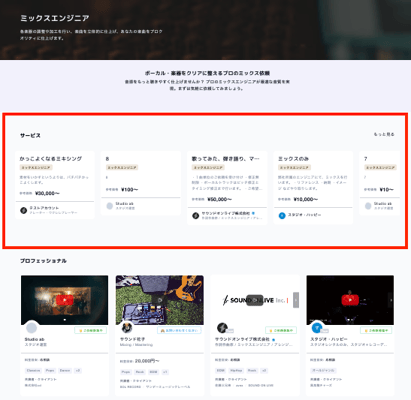Click the blue status badge on Mixing / Mastering card
The height and width of the screenshot is (400, 411).
179,330
